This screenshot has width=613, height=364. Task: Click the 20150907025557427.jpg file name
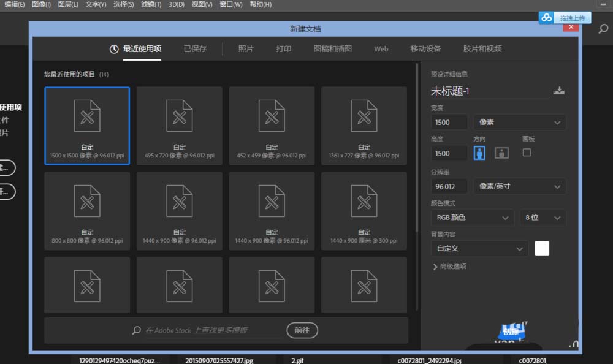tap(219, 360)
